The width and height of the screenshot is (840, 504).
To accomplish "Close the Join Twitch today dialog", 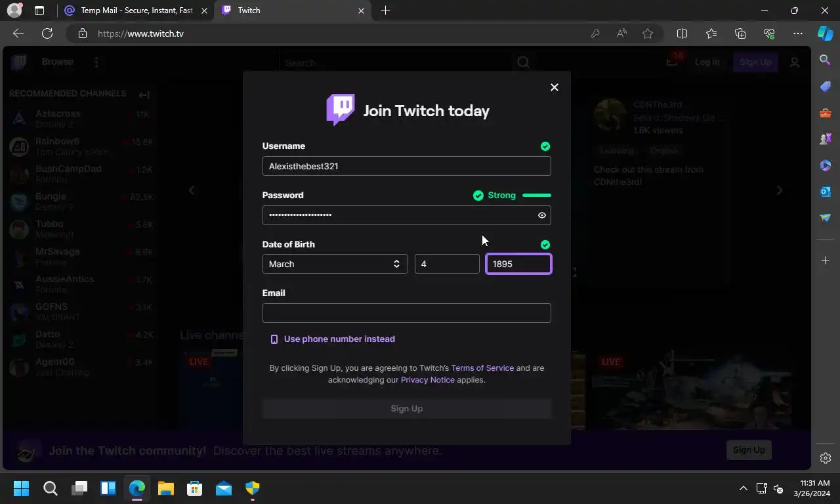I will 555,87.
